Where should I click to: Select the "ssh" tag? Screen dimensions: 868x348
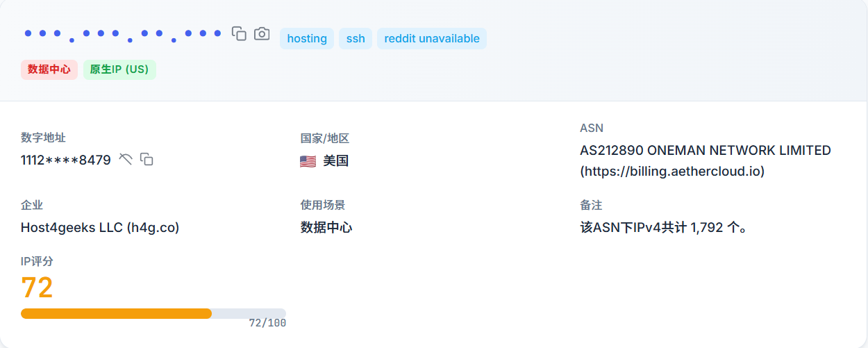(356, 39)
